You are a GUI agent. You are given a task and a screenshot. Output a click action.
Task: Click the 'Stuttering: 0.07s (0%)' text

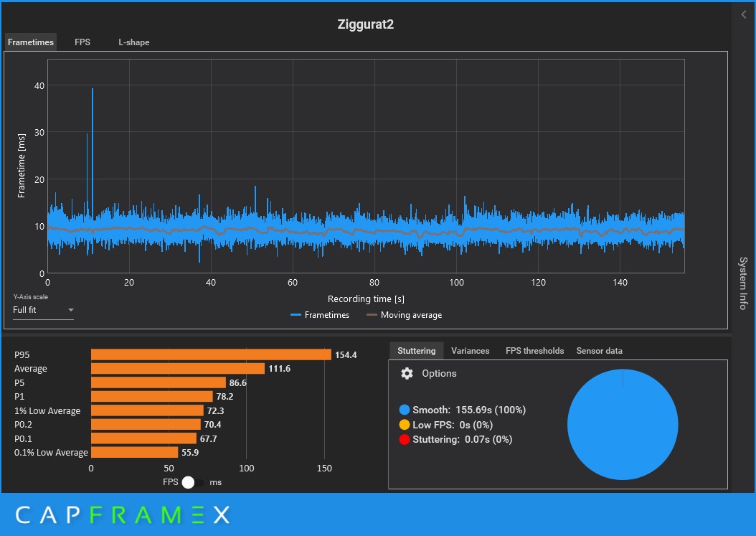[x=463, y=439]
